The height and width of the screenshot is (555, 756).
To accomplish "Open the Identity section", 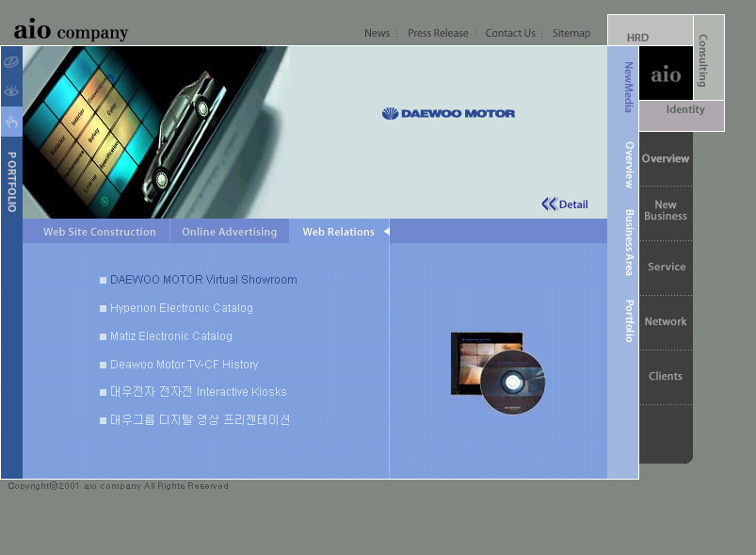I will click(685, 109).
